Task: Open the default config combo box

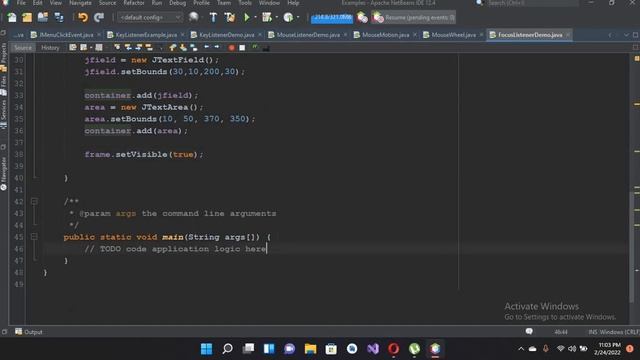Action: [x=149, y=17]
